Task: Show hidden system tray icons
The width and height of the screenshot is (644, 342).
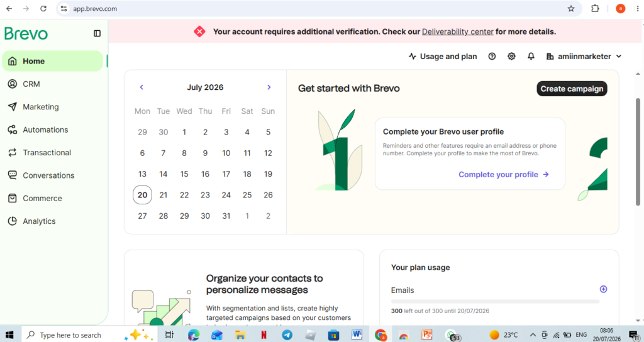Action: coord(533,335)
